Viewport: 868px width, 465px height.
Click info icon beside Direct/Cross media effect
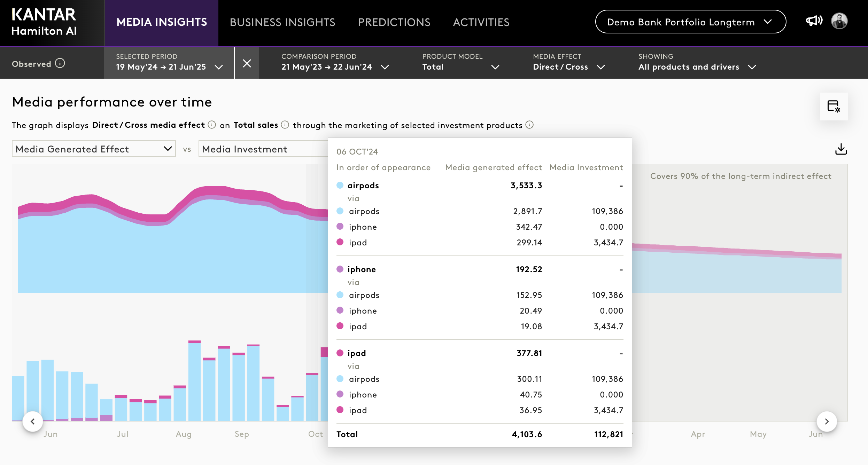(212, 125)
